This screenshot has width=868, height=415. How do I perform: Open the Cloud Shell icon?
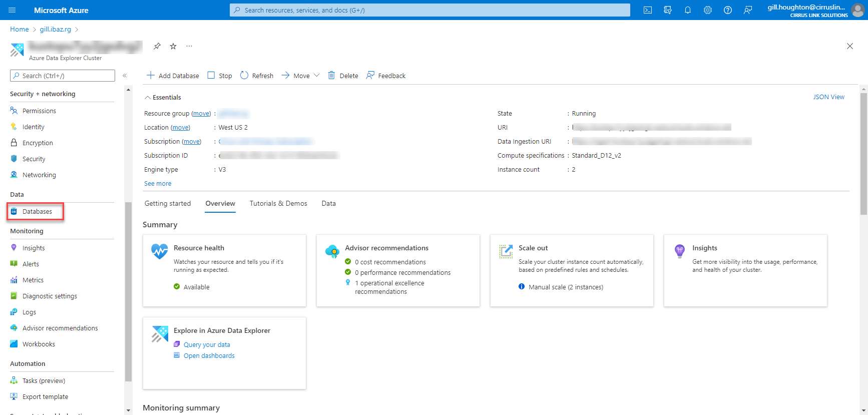(x=647, y=10)
